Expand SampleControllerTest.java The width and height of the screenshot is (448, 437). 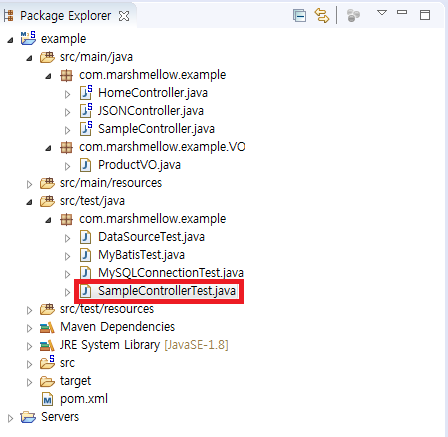click(x=67, y=292)
